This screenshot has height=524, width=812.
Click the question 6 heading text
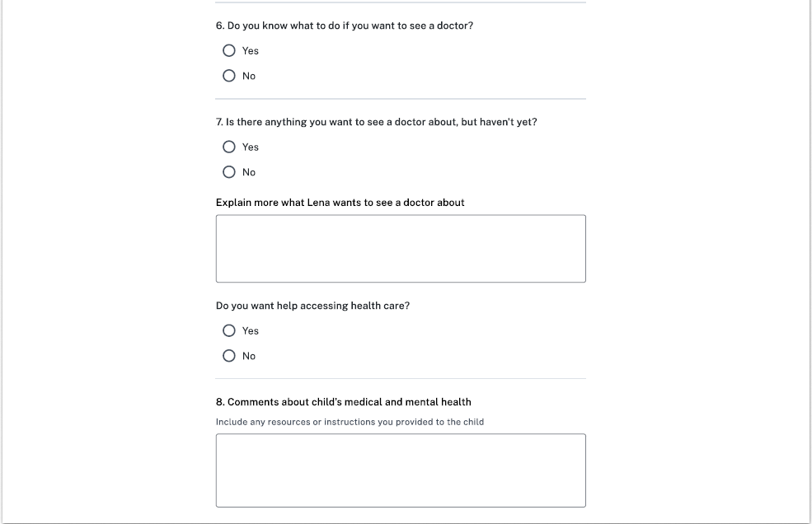[345, 26]
